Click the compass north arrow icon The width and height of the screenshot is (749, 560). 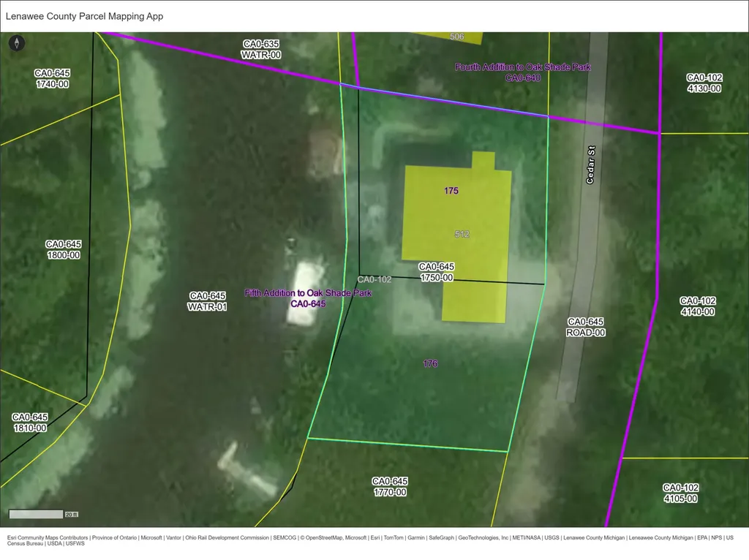click(x=17, y=43)
